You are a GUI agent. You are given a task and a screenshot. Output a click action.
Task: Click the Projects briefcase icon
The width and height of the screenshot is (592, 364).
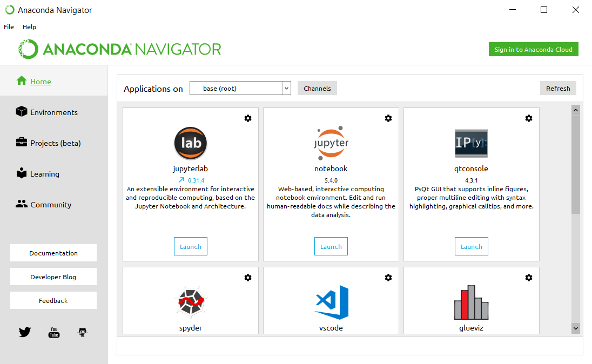(x=22, y=142)
